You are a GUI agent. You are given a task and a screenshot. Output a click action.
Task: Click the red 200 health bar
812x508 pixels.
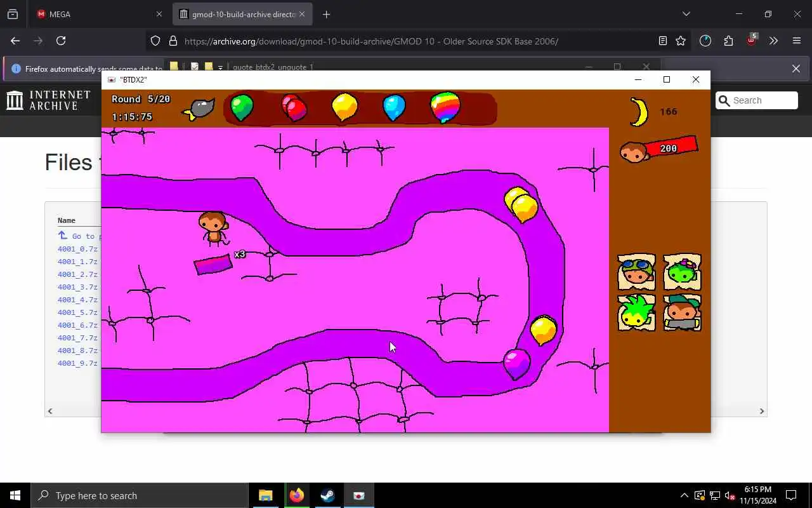(x=671, y=147)
